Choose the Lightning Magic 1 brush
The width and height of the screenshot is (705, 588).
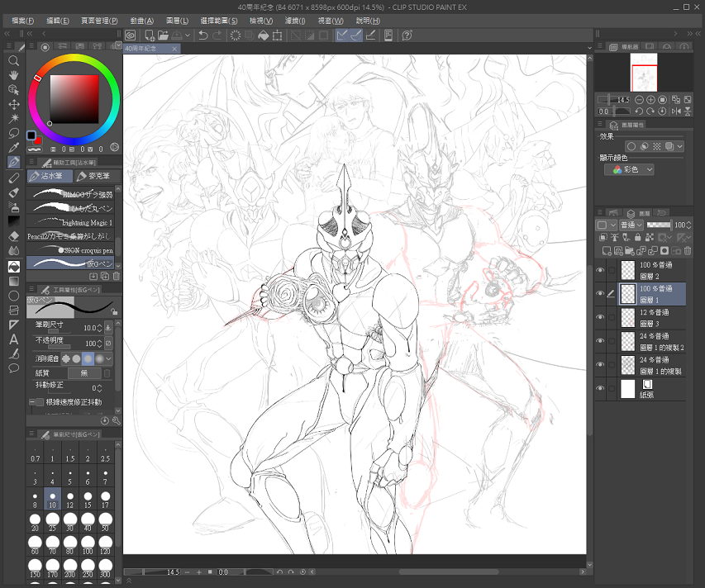69,222
